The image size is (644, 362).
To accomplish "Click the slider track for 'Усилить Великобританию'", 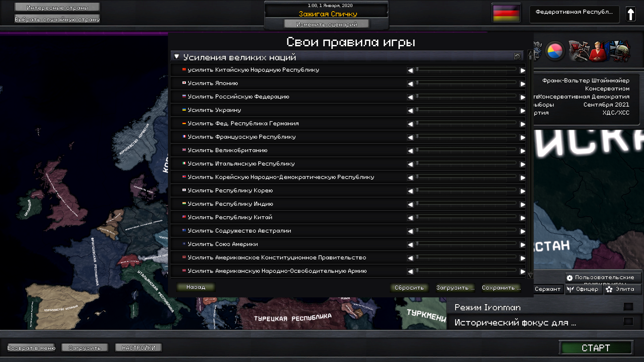I will pyautogui.click(x=466, y=149).
